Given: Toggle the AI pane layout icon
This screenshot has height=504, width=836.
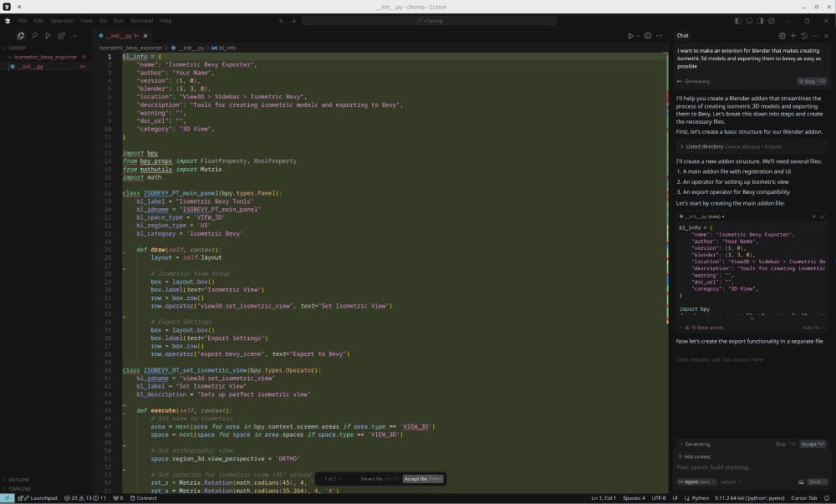Looking at the screenshot, I should [760, 21].
